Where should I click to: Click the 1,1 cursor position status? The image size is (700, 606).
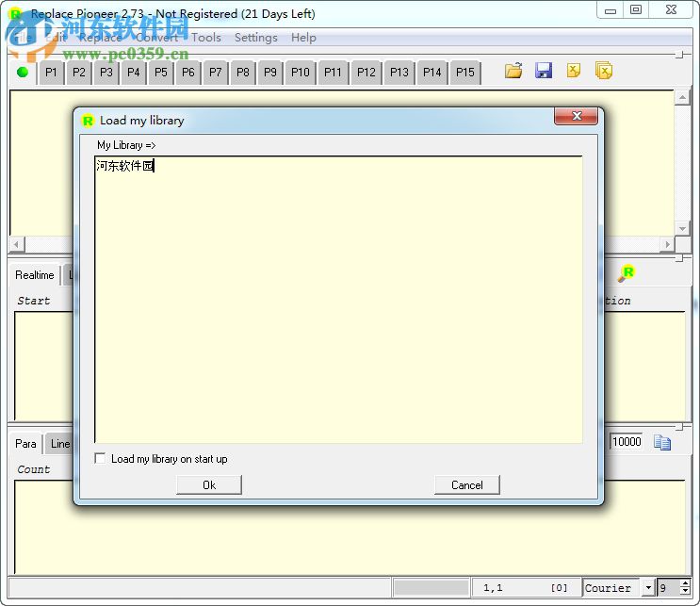click(x=493, y=588)
